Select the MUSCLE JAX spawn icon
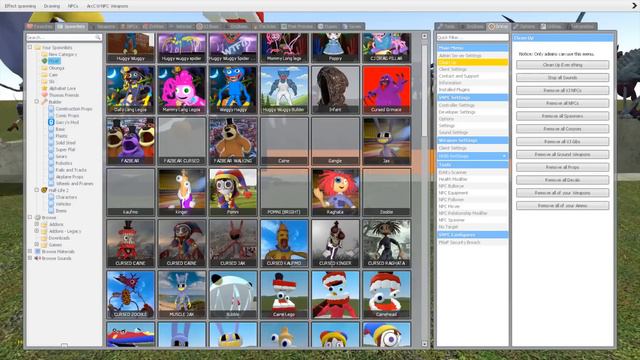 point(182,295)
